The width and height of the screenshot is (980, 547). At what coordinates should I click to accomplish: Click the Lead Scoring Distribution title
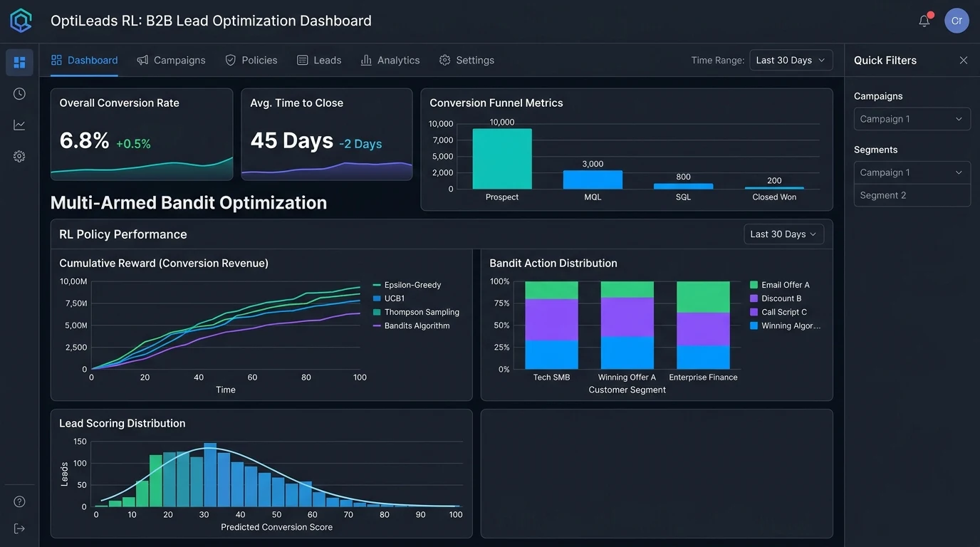pos(122,424)
